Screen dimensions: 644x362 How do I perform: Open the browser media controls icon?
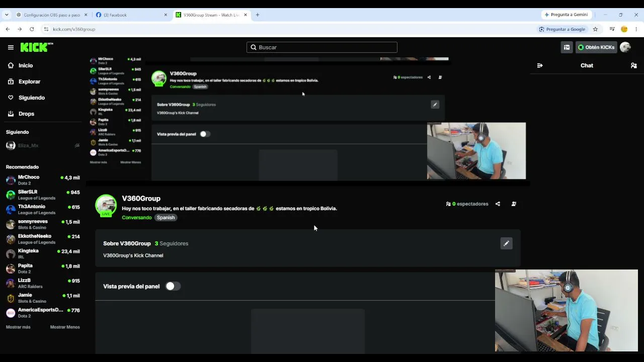[x=612, y=29]
